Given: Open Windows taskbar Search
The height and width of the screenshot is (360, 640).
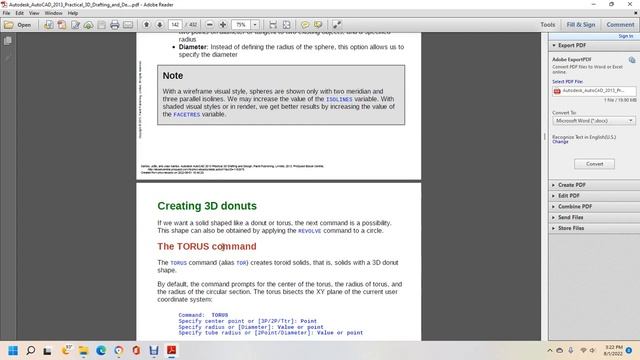Looking at the screenshot, I should tap(31, 351).
